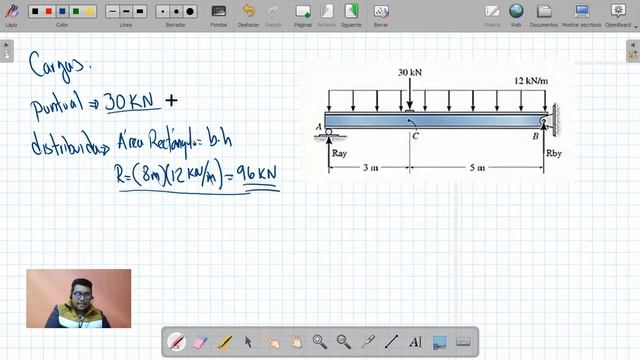Image resolution: width=640 pixels, height=360 pixels.
Task: Select the medium line width
Action: tap(126, 11)
